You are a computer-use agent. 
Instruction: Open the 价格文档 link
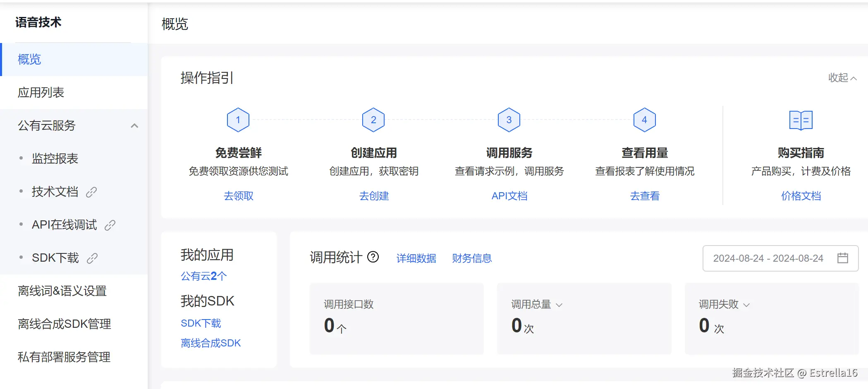pyautogui.click(x=801, y=196)
